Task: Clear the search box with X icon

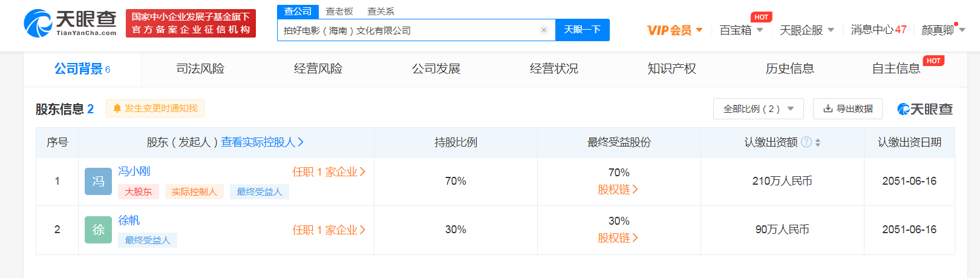Action: [543, 30]
